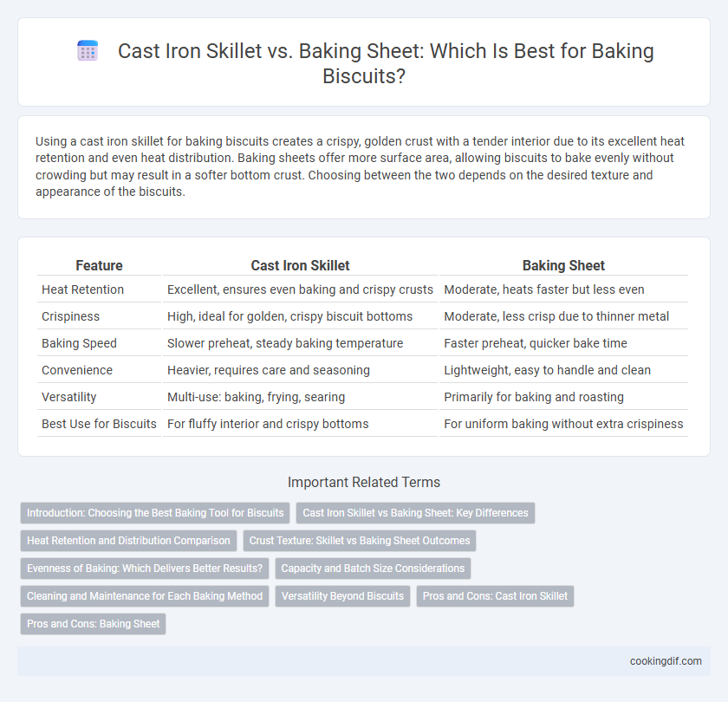This screenshot has height=702, width=728.
Task: Click the Versatility Beyond Biscuits tag
Action: pyautogui.click(x=342, y=596)
